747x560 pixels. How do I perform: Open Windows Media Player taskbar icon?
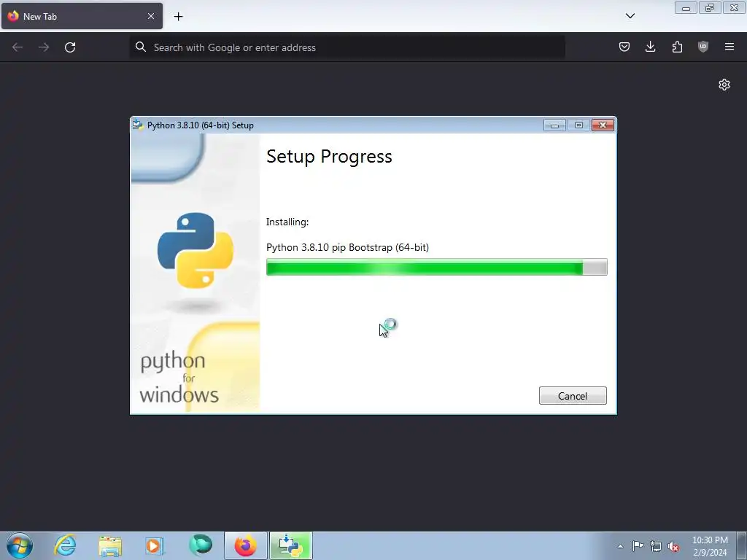tap(155, 545)
